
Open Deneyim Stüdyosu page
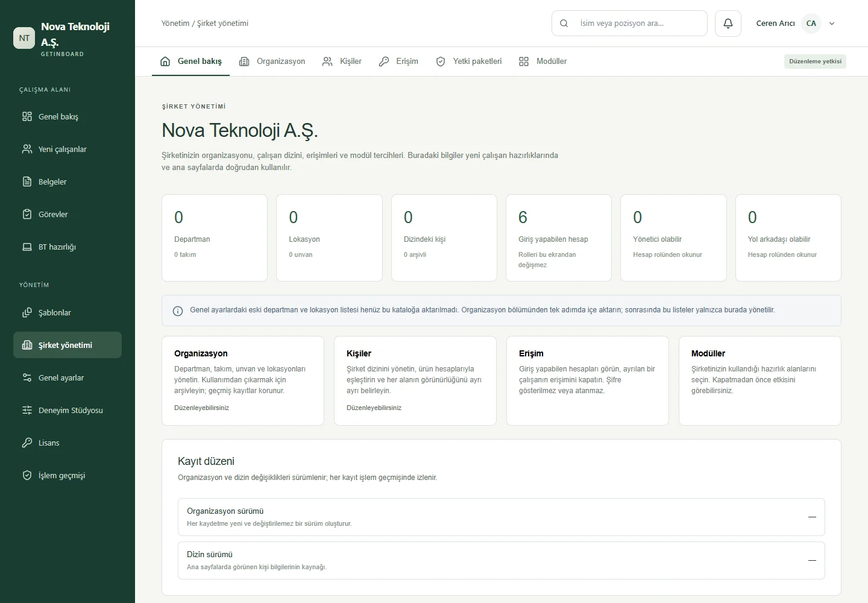pyautogui.click(x=68, y=410)
